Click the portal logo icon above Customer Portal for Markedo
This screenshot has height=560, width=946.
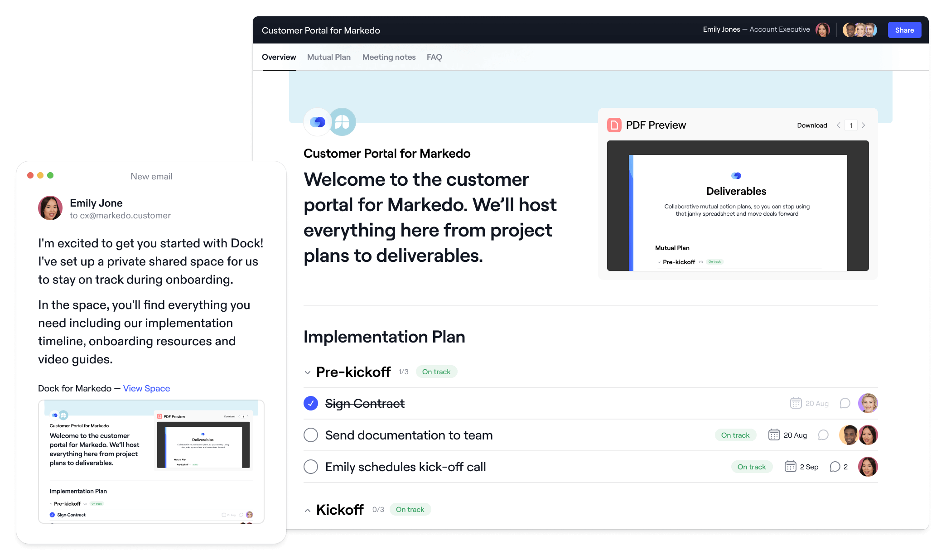318,121
